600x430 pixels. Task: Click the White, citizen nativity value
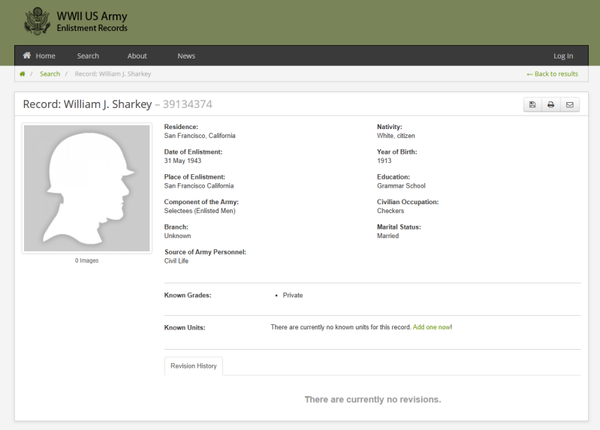coord(396,136)
